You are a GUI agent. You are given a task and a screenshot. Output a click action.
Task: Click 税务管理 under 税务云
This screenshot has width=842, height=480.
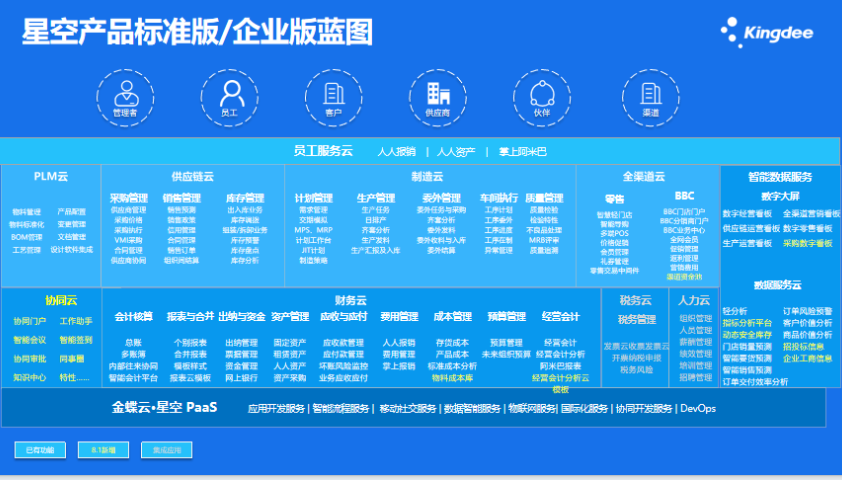click(x=637, y=320)
